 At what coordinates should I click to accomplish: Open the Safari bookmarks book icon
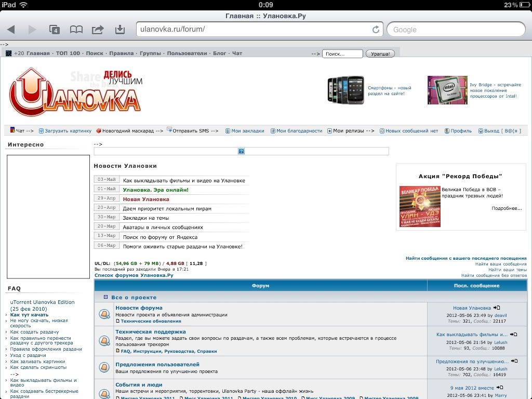pos(76,30)
